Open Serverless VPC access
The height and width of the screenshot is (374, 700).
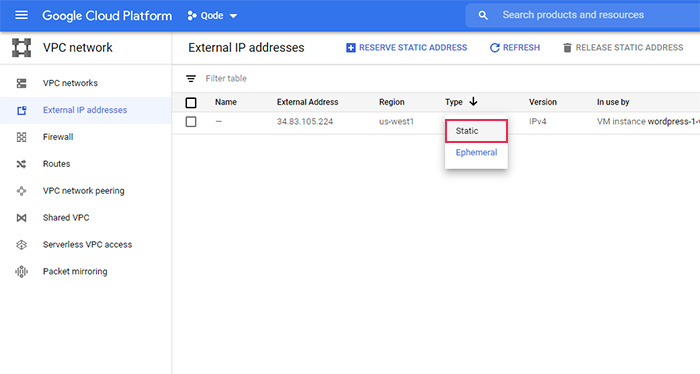88,245
